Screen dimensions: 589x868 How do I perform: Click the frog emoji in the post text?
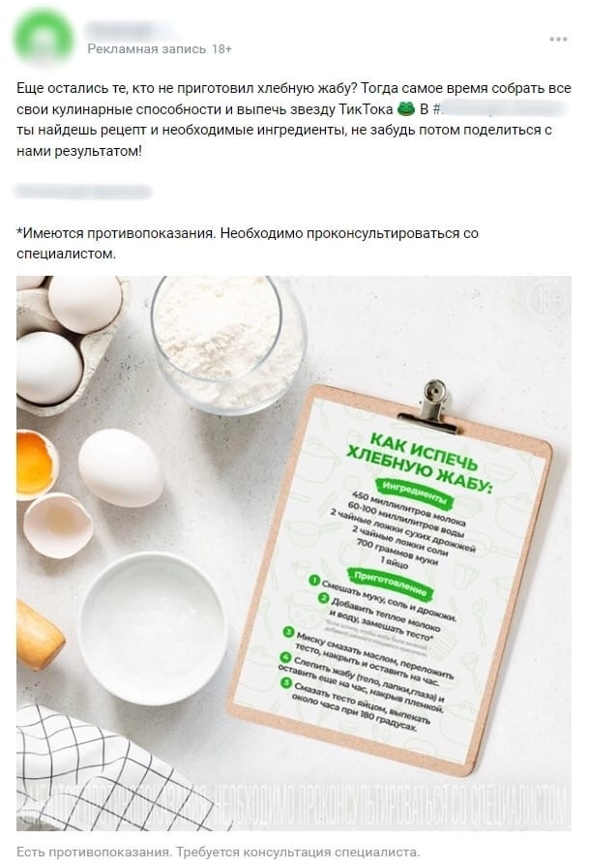[405, 109]
